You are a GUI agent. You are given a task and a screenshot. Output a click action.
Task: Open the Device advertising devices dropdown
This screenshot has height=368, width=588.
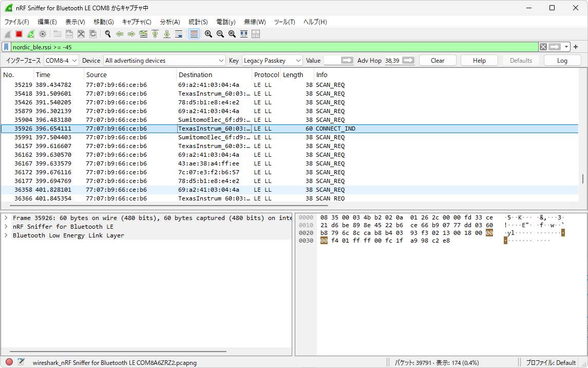tap(222, 60)
